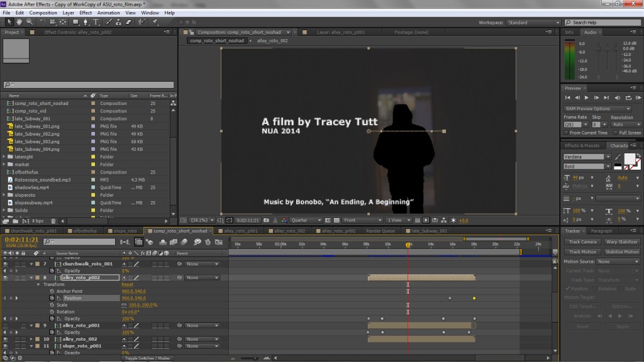Screen dimensions: 644x362
Task: Choose the Horizontal Type tool
Action: pyautogui.click(x=96, y=23)
